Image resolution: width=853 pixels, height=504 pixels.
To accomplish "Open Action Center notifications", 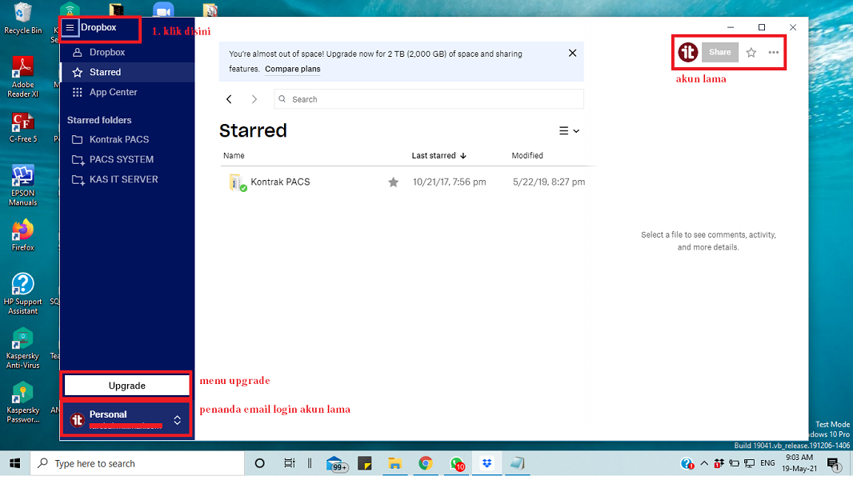I will pyautogui.click(x=834, y=464).
